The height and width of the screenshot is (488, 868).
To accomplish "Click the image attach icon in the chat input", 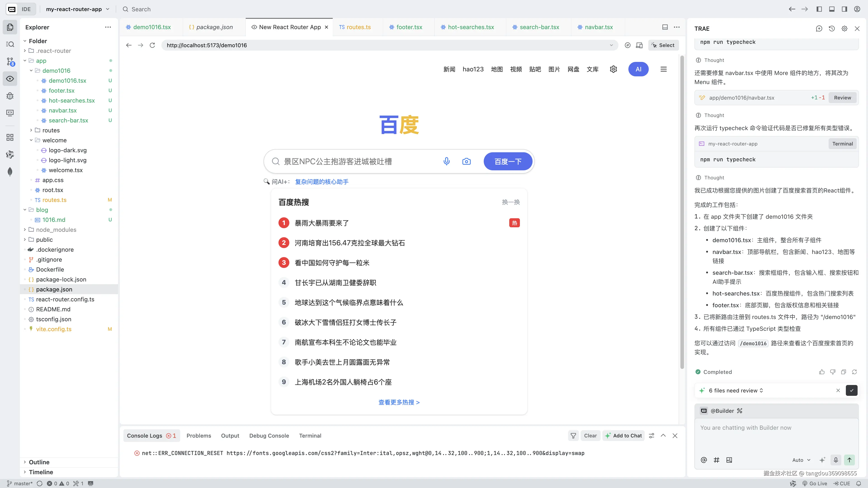I will 729,460.
